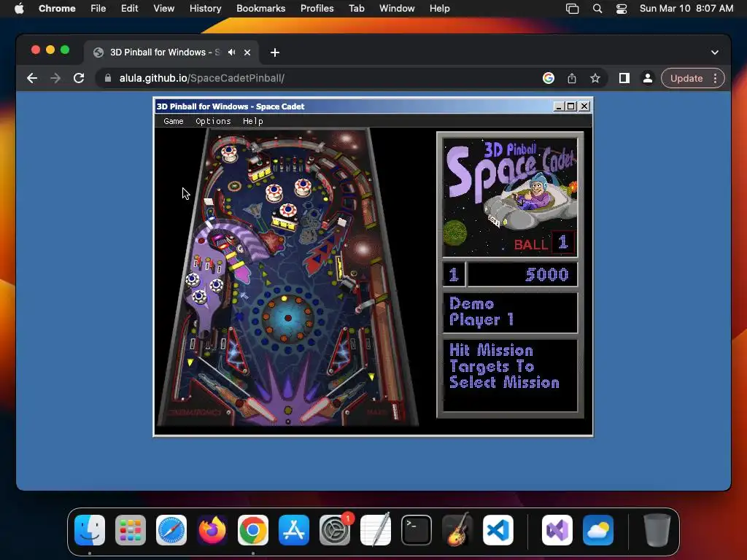Open TextEdit from the Dock
Screen dimensions: 747x560
pyautogui.click(x=376, y=530)
